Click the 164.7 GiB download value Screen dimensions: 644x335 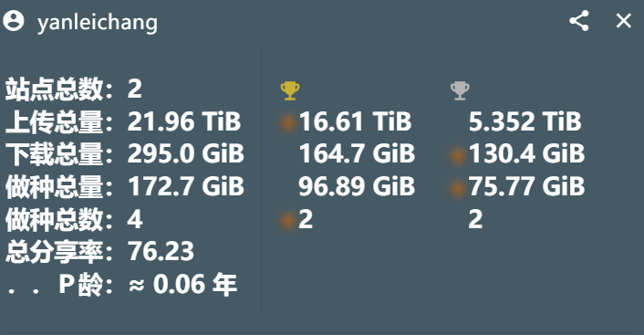coord(357,153)
